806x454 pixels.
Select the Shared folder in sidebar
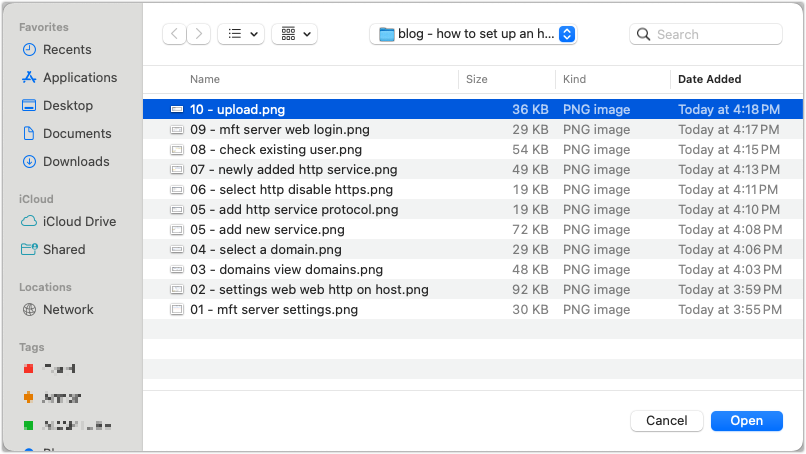click(64, 249)
